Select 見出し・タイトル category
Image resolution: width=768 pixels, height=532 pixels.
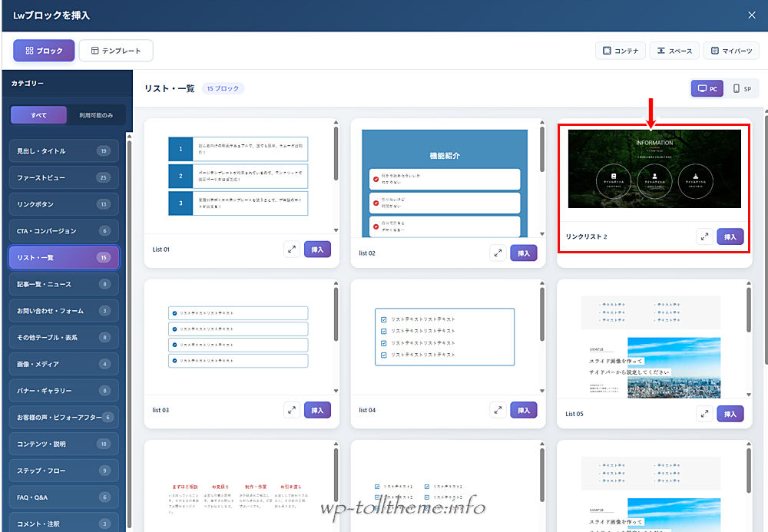pos(64,150)
